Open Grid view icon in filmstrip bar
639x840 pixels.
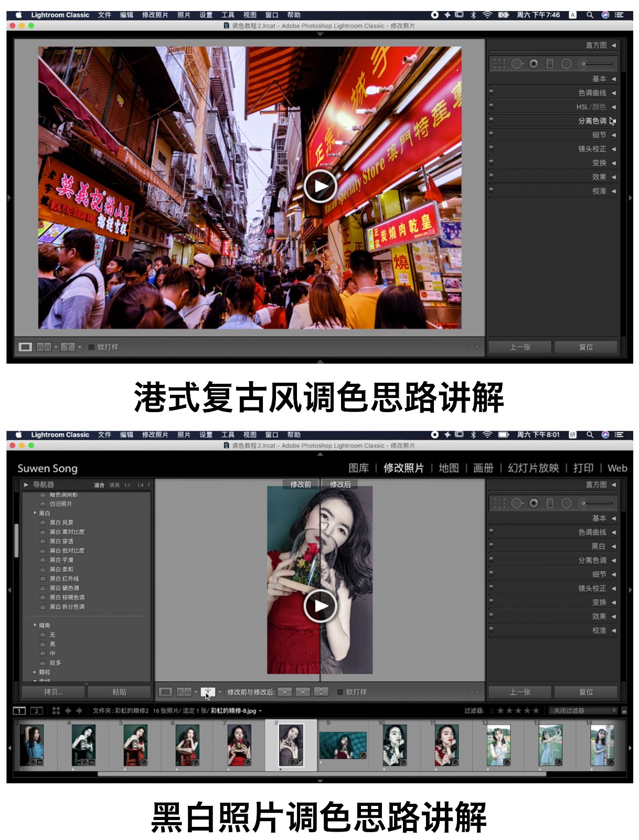[x=56, y=711]
